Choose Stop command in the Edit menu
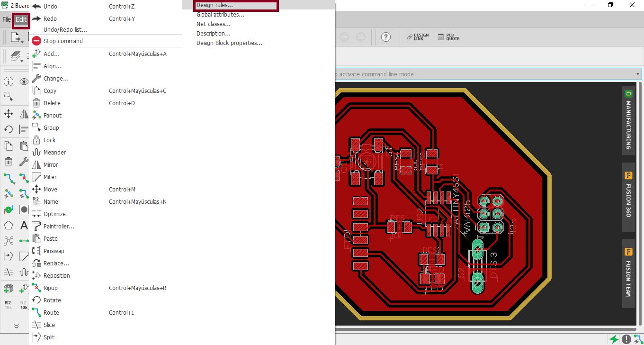Viewport: 644px width, 345px height. [106, 41]
